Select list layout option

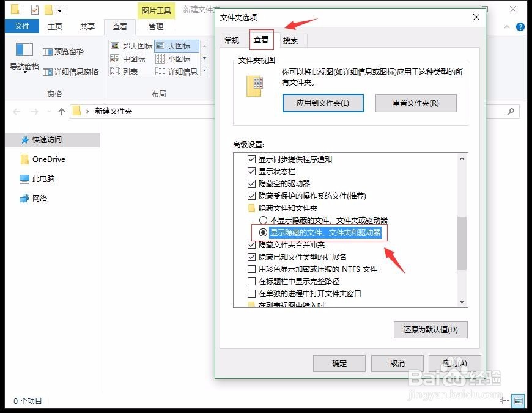pos(124,71)
